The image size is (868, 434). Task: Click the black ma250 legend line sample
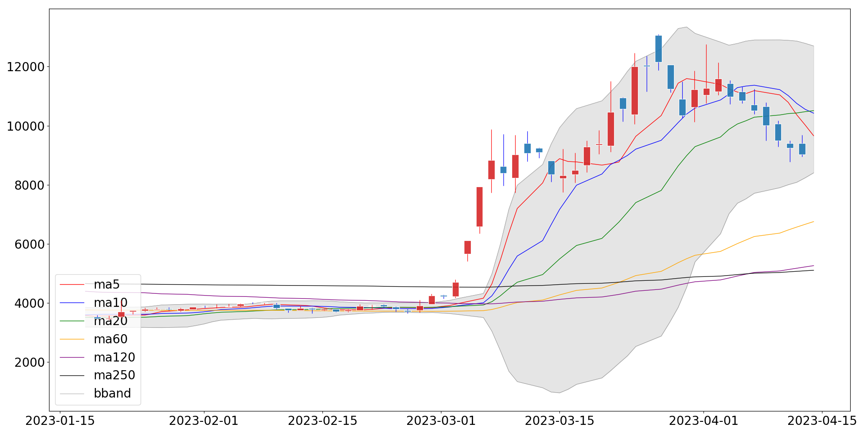(72, 375)
